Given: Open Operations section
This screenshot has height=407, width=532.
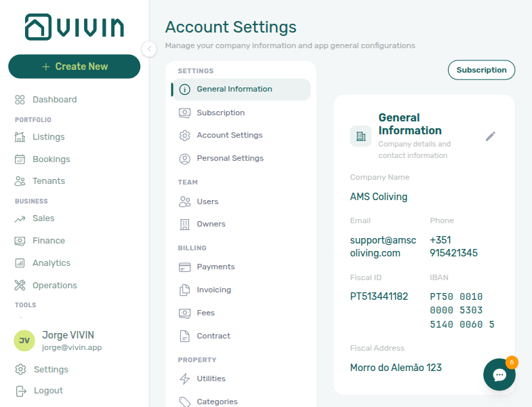Looking at the screenshot, I should [x=55, y=286].
